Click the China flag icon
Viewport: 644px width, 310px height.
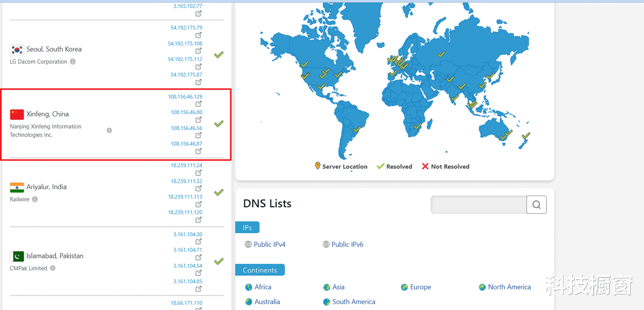pyautogui.click(x=17, y=114)
